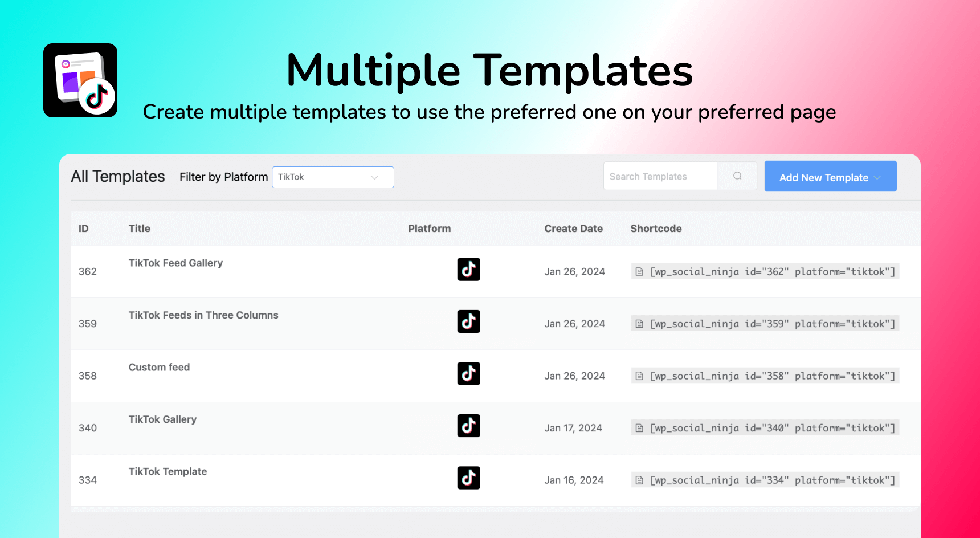Copy shortcode icon for id 340

click(x=639, y=428)
